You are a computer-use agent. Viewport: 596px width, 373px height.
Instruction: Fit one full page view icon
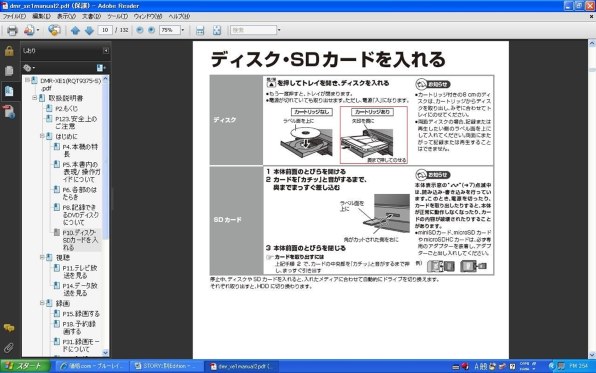(217, 30)
